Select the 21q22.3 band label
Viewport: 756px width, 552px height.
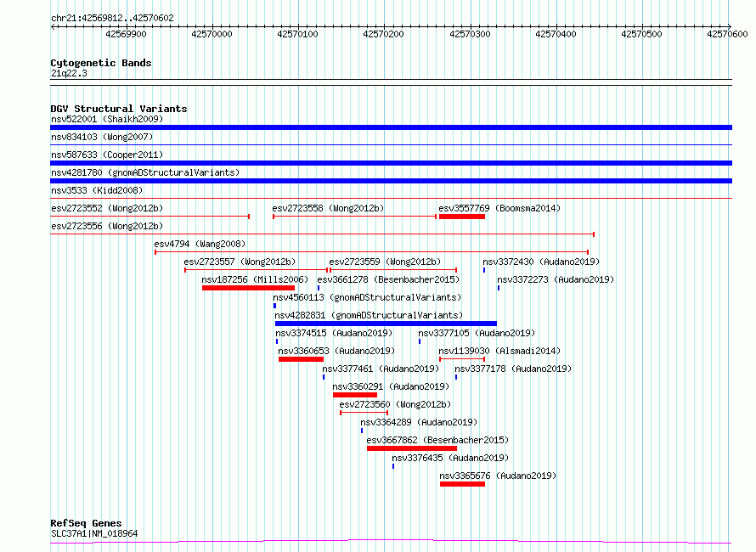point(69,73)
